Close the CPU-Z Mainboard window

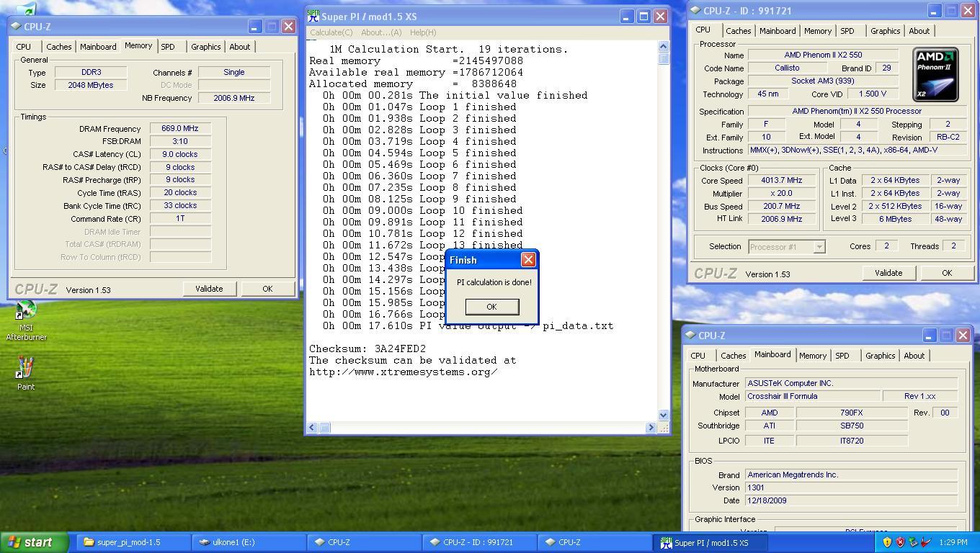963,336
